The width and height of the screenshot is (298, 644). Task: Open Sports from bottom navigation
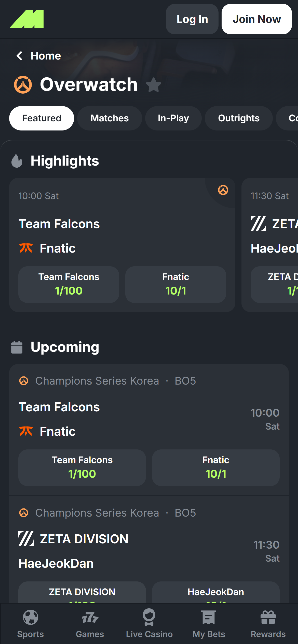(x=30, y=624)
